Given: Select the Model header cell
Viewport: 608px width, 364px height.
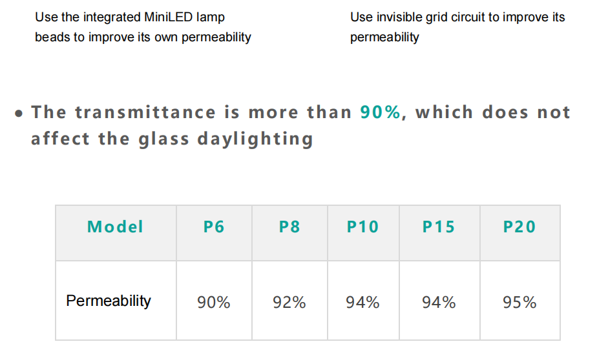Looking at the screenshot, I should click(116, 227).
